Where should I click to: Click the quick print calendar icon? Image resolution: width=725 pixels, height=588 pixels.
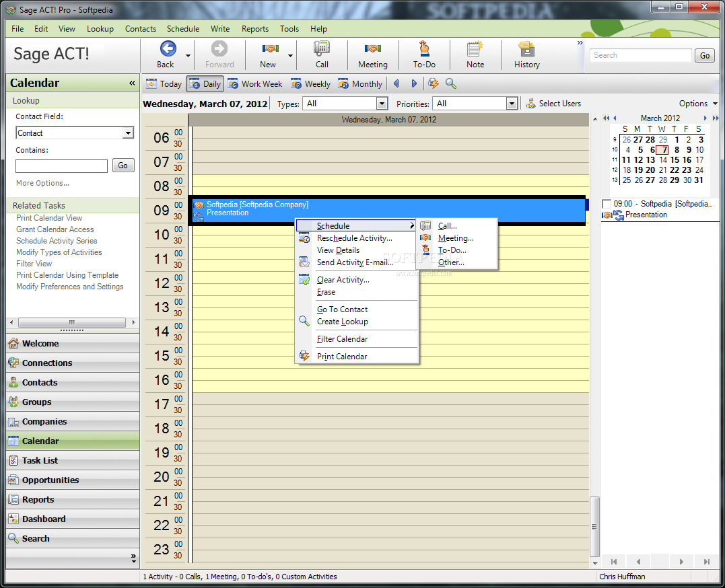(434, 83)
